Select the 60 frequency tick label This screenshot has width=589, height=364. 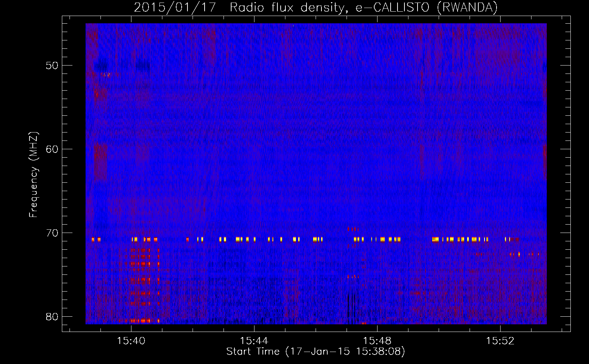click(52, 149)
